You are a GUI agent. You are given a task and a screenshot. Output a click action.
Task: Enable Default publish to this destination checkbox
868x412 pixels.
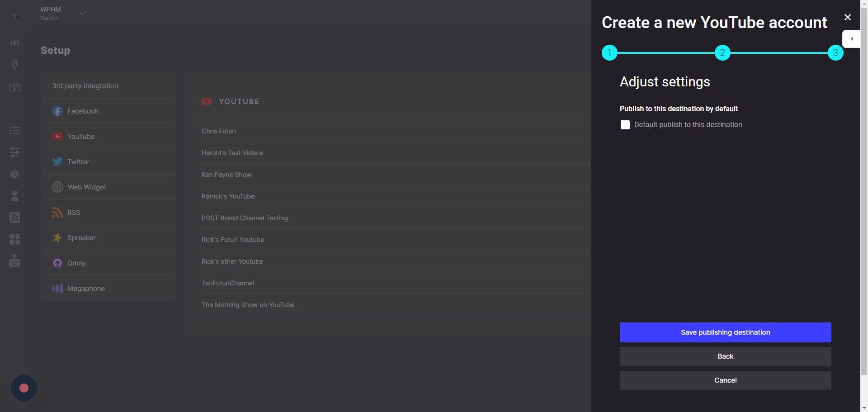[625, 125]
